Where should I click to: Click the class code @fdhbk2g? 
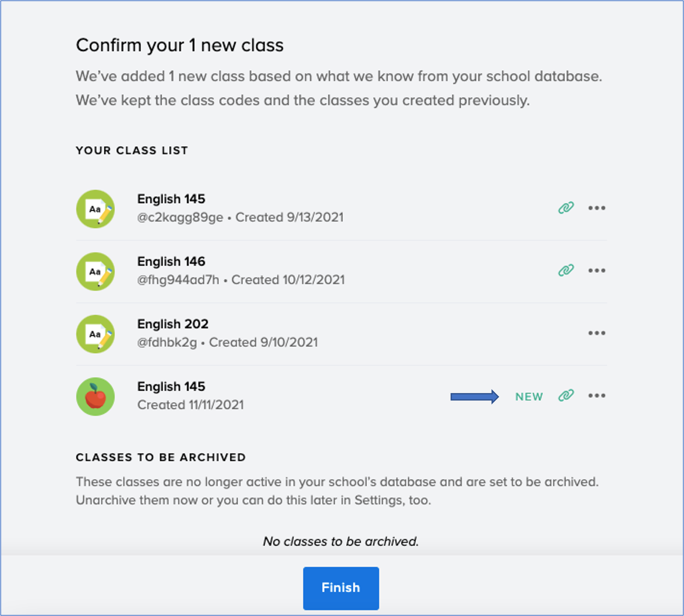167,342
